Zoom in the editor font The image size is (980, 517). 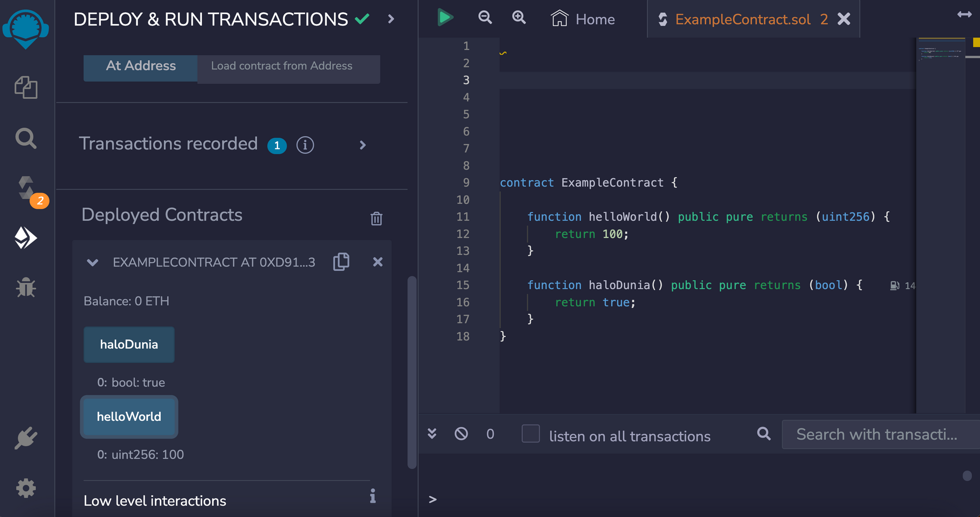(518, 18)
